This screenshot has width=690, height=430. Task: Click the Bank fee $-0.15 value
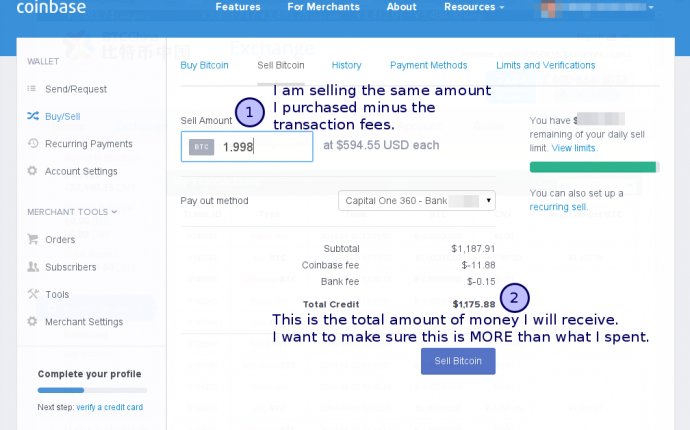tap(481, 281)
